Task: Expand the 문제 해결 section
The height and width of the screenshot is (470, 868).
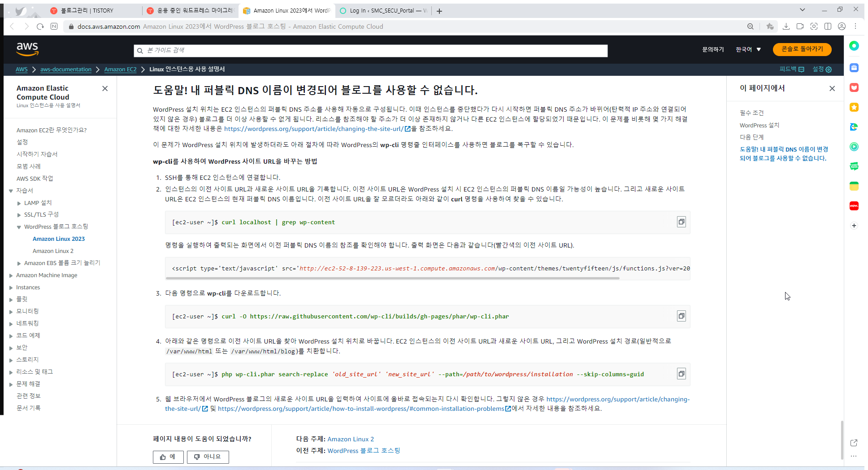Action: (x=11, y=384)
